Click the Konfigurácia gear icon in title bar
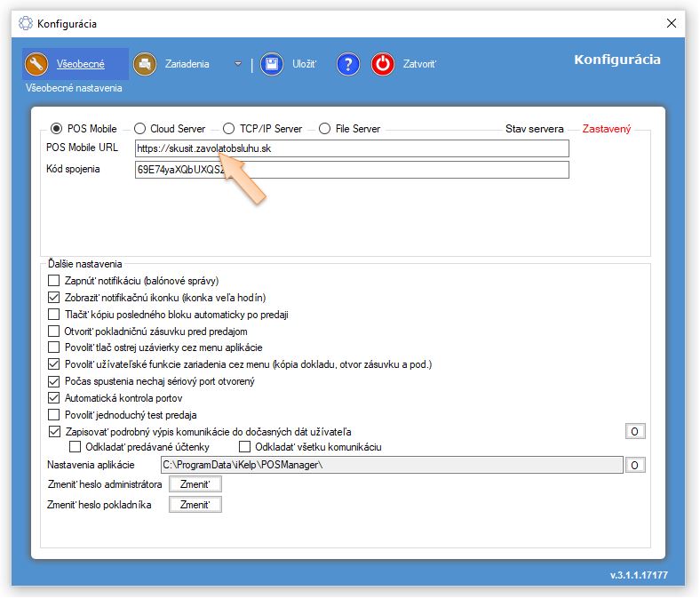 (25, 24)
